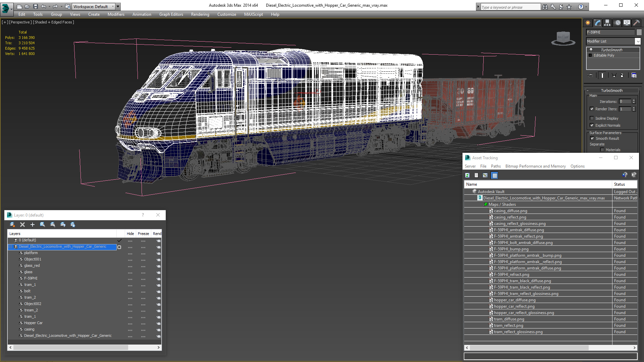
Task: Click the Freeze column header in Layer dialog
Action: (143, 234)
